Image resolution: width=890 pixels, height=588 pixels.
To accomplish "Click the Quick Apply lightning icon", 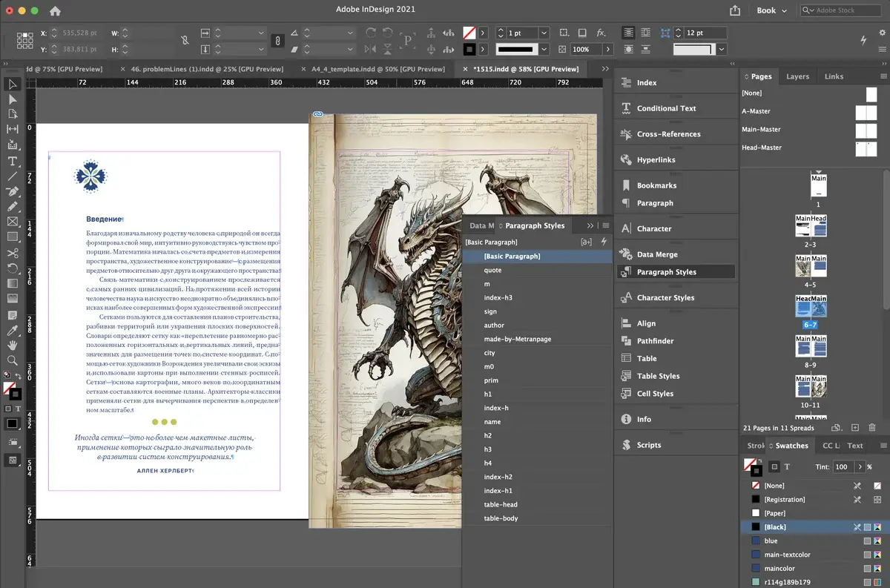I will tap(863, 39).
